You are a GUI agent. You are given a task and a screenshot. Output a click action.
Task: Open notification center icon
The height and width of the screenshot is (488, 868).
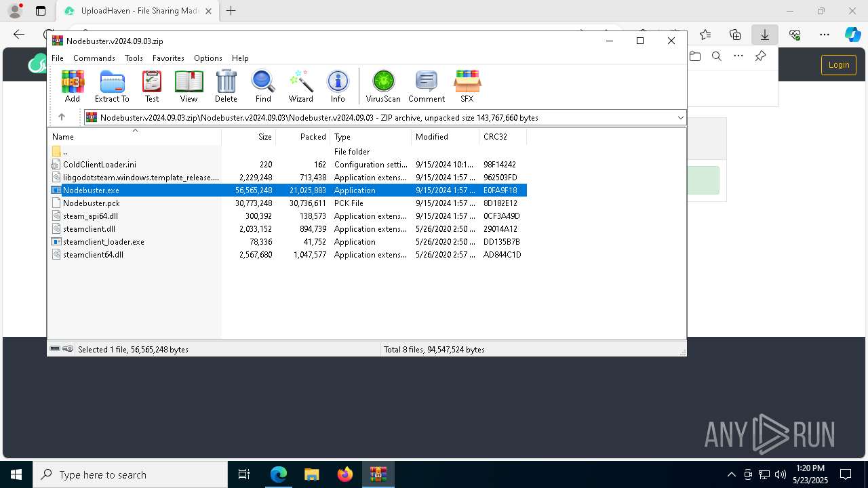pos(846,474)
